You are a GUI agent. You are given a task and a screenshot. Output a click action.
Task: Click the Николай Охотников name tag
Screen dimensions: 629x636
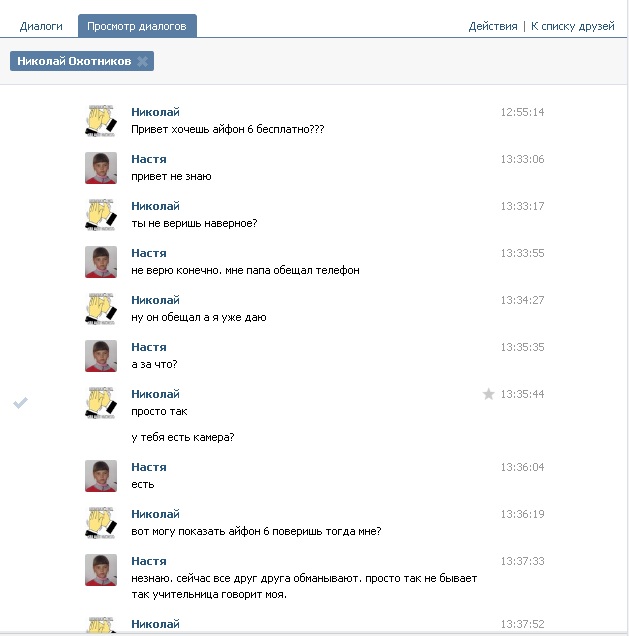click(74, 62)
